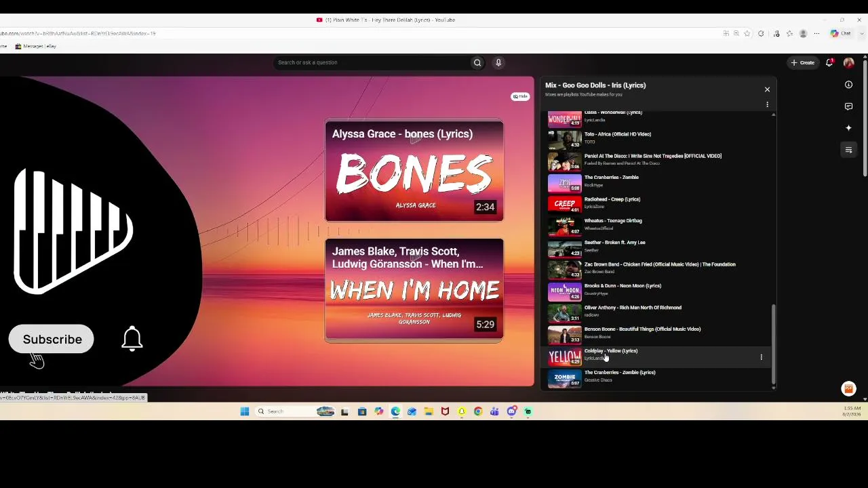Click the notification bell beside Subscribe
This screenshot has height=488, width=868.
click(x=132, y=338)
